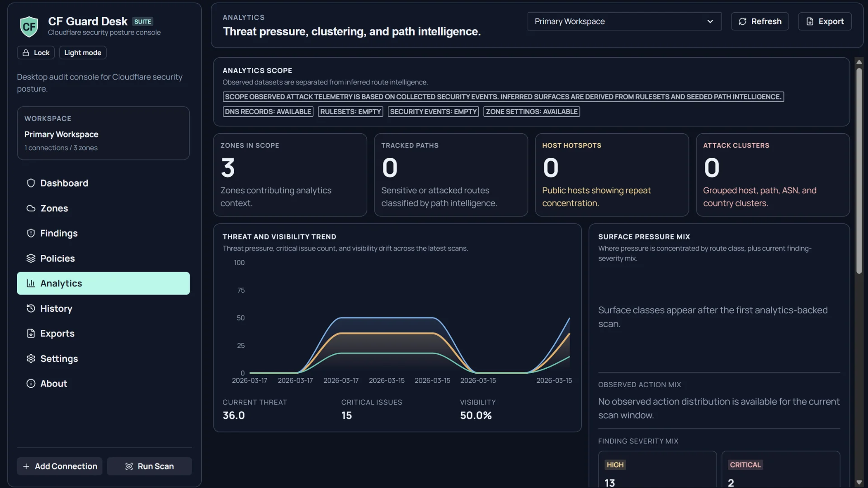Click the Zones cloud icon in sidebar
The width and height of the screenshot is (868, 488).
pos(31,208)
